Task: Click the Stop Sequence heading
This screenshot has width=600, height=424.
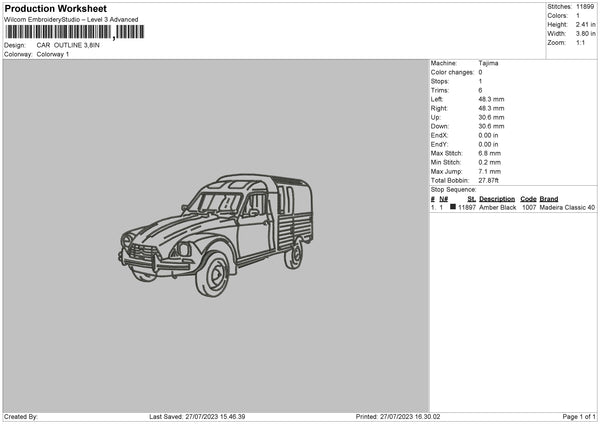Action: (x=453, y=189)
